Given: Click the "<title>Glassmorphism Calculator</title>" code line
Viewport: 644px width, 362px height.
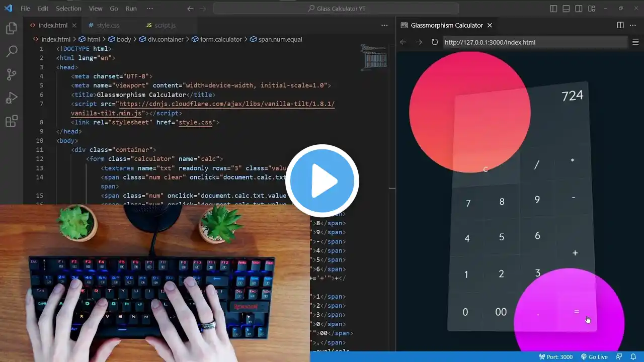Looking at the screenshot, I should click(x=143, y=95).
